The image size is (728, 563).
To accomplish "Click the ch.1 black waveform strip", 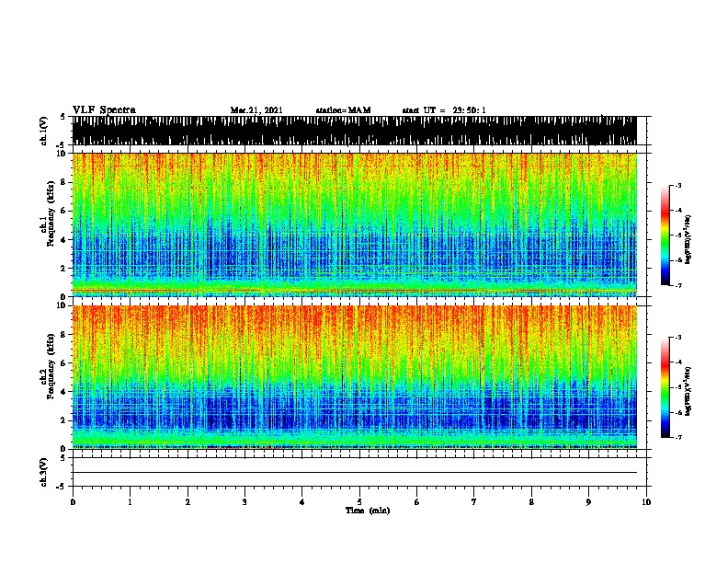I will (355, 131).
